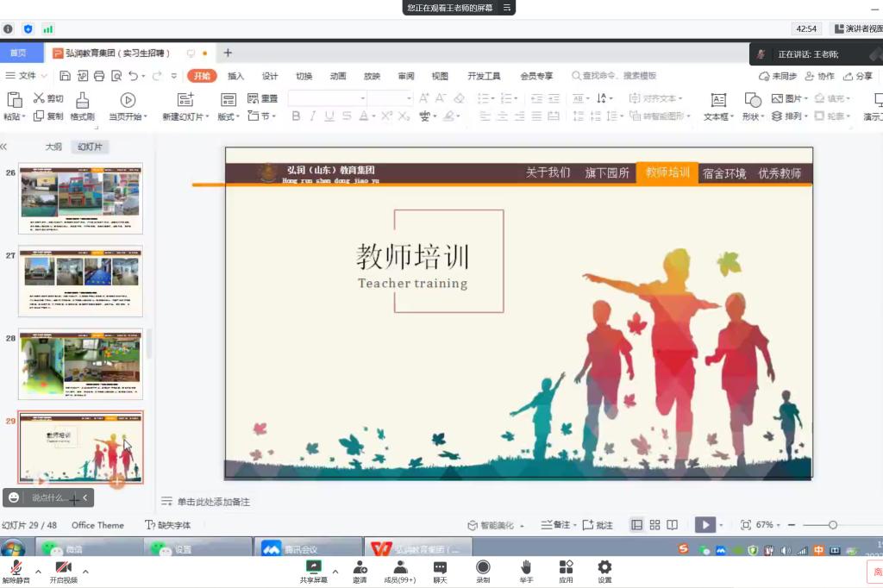Open the 聊天 chat panel
Image resolution: width=883 pixels, height=588 pixels.
point(440,567)
